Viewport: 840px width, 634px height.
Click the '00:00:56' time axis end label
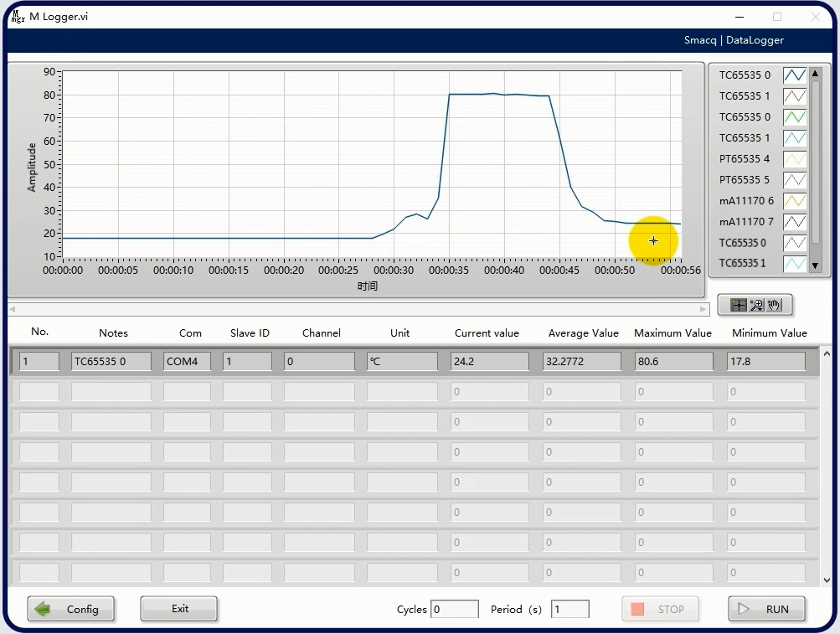point(680,271)
